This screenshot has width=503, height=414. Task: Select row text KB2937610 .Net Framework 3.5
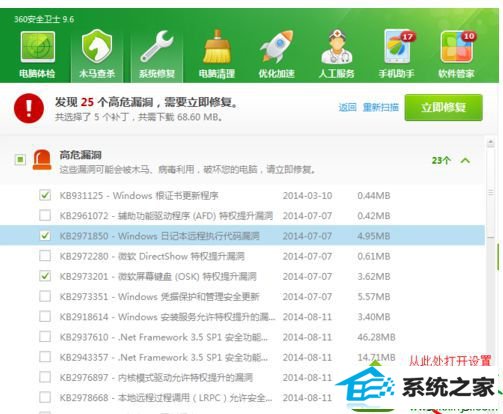(x=164, y=337)
